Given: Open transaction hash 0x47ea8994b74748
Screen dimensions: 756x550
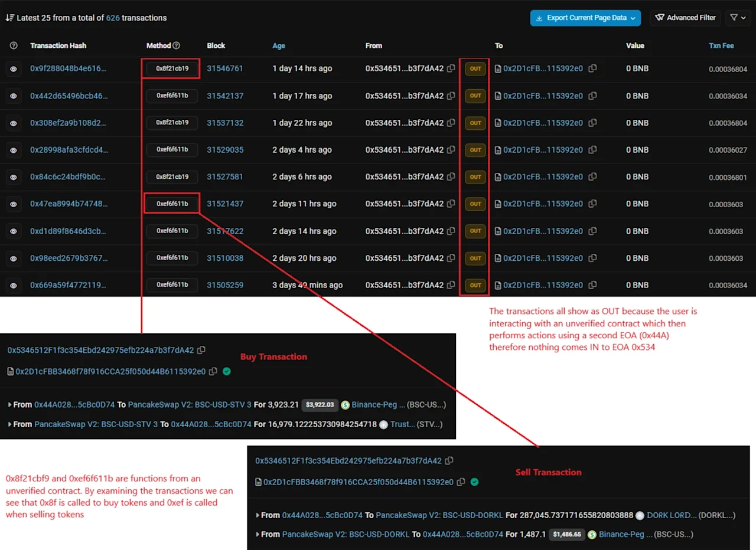Looking at the screenshot, I should click(69, 204).
